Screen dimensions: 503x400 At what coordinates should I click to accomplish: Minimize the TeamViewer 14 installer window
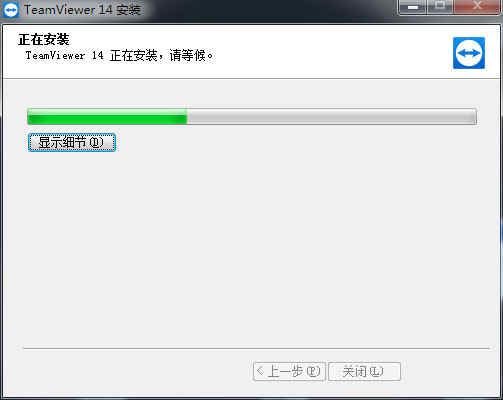coord(413,7)
